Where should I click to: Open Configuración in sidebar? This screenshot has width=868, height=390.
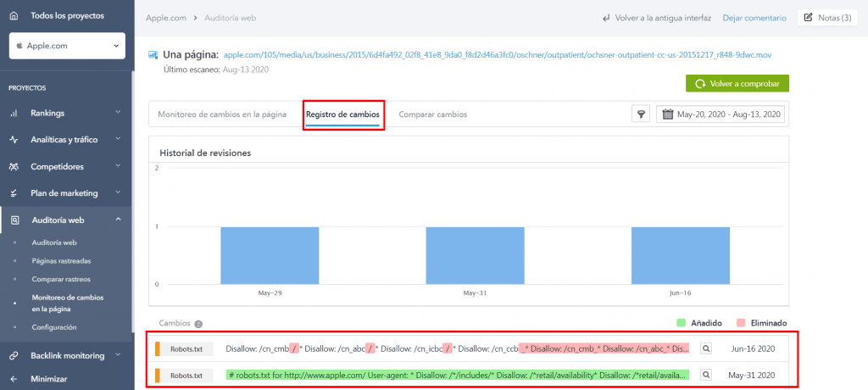pyautogui.click(x=54, y=327)
